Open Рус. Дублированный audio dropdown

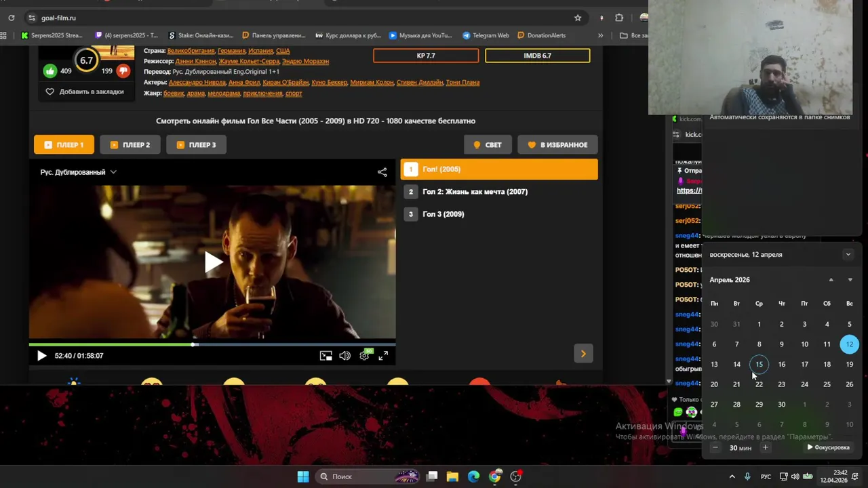click(x=78, y=172)
